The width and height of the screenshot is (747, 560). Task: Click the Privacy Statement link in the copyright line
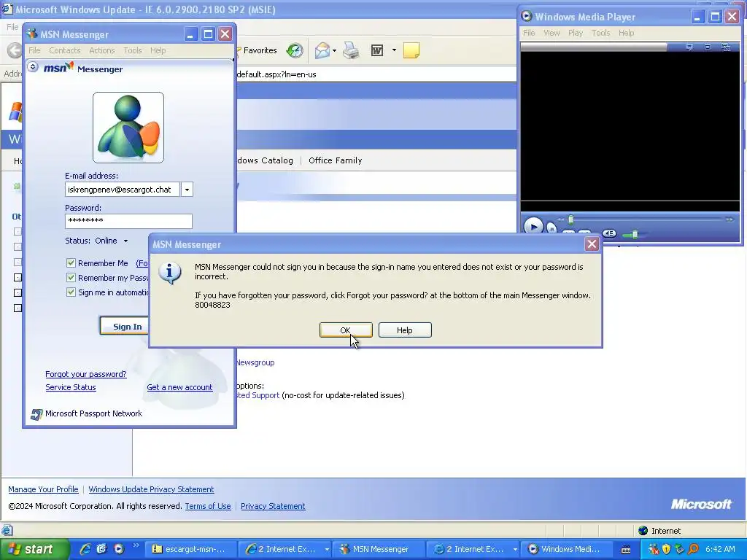pyautogui.click(x=273, y=506)
